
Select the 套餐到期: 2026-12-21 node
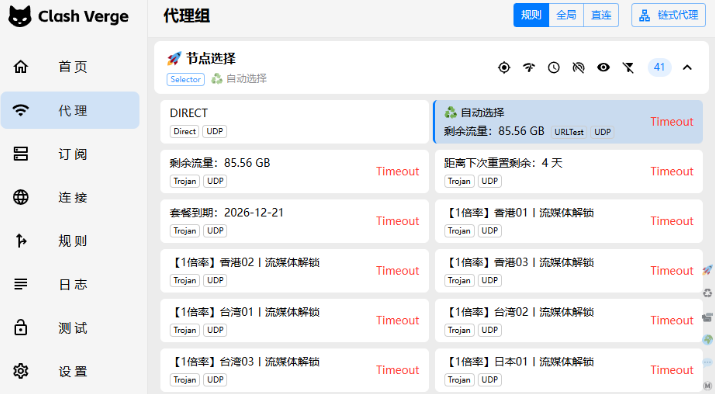(295, 221)
